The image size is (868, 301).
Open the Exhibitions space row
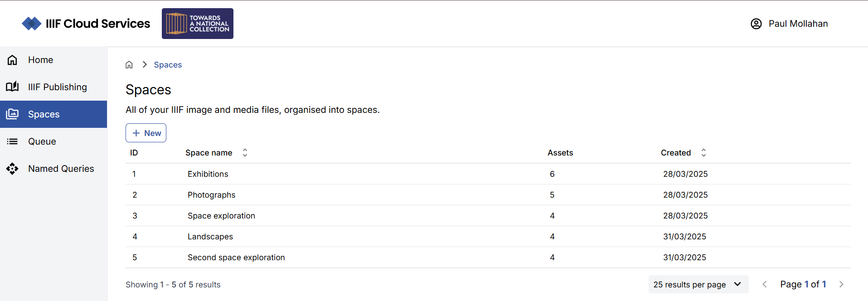click(208, 174)
